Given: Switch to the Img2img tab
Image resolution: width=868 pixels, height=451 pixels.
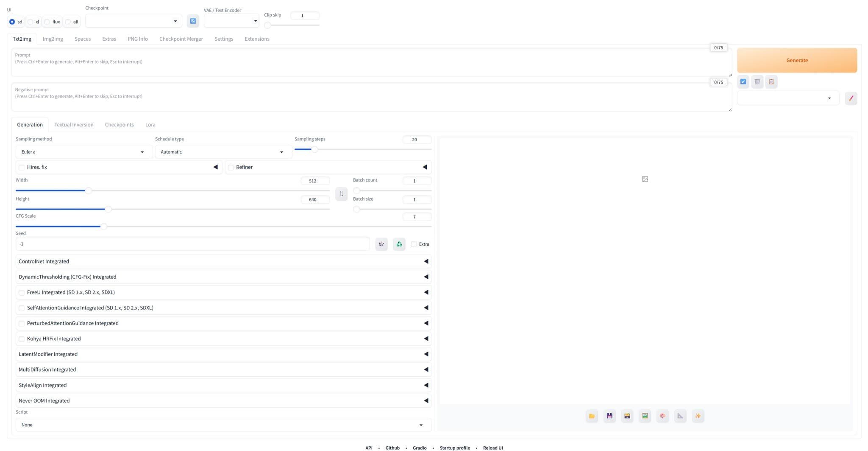Looking at the screenshot, I should [x=53, y=39].
